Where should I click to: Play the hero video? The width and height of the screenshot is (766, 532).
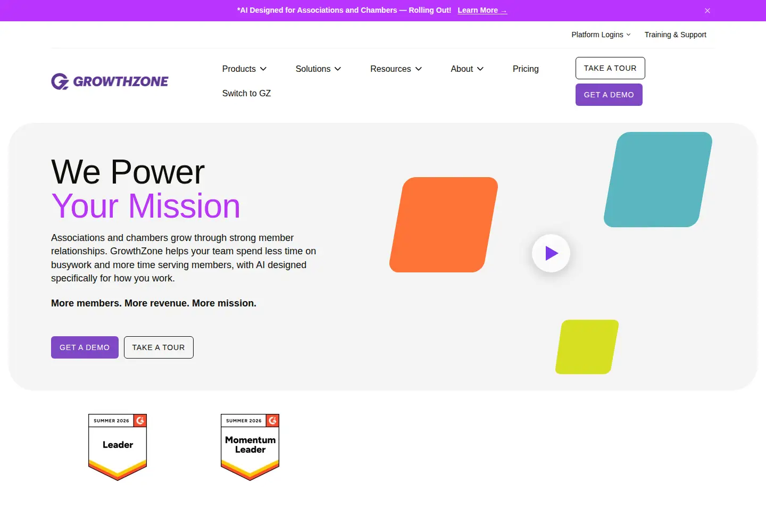(x=551, y=253)
